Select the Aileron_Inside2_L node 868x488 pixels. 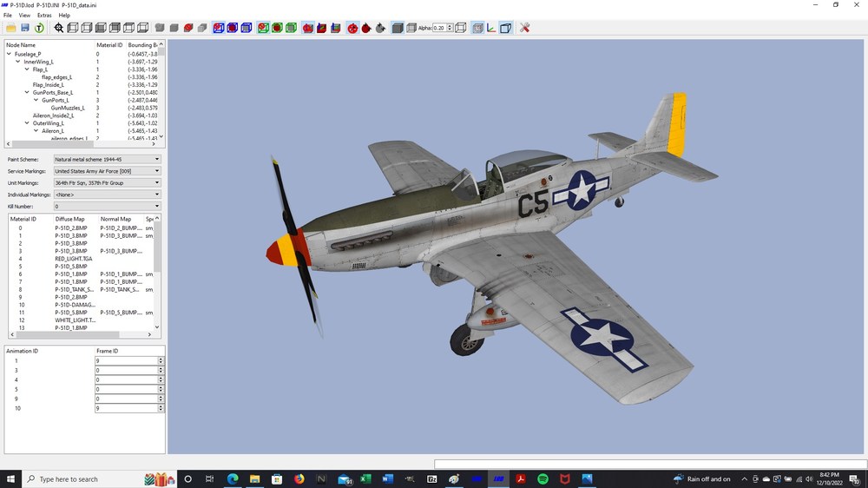point(53,115)
